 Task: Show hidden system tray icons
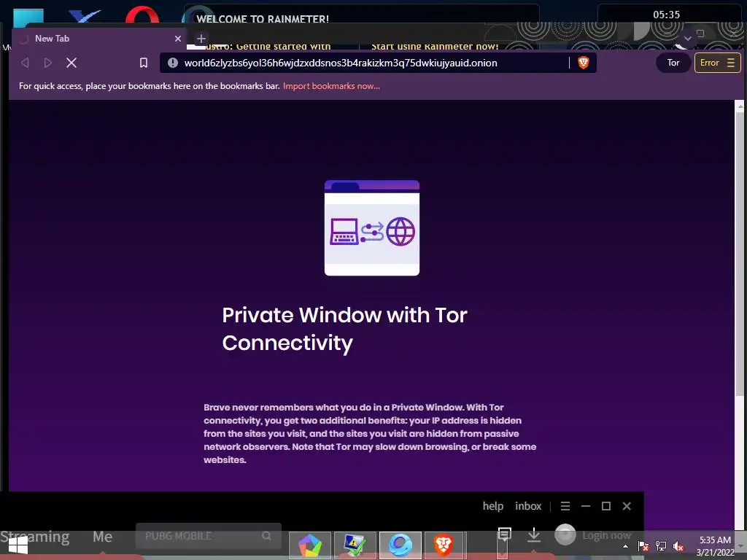[x=625, y=546]
